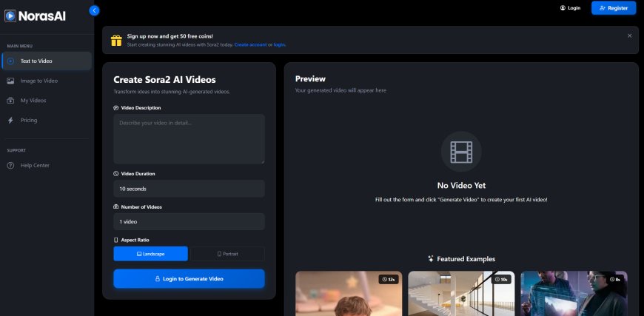Click the Preview heading
This screenshot has width=644, height=316.
coord(310,78)
